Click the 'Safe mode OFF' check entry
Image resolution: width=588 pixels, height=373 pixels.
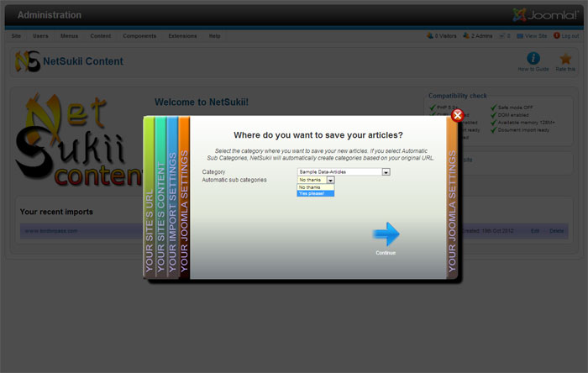[512, 108]
